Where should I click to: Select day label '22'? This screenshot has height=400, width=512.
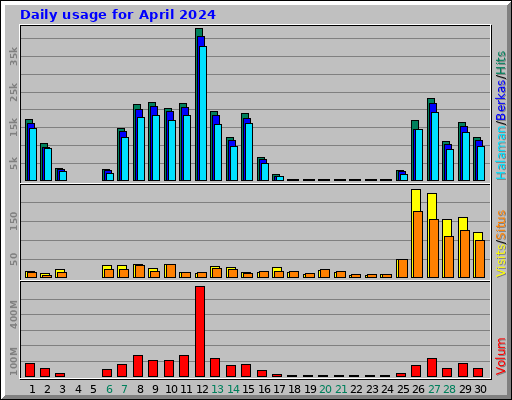(x=356, y=389)
